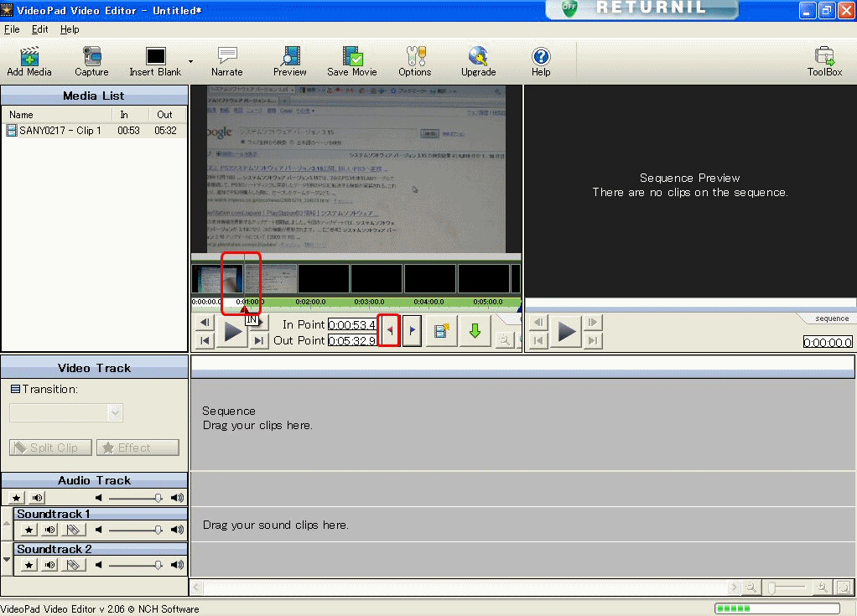Screen dimensions: 857x616
Task: Zoom out the sequence timeline
Action: pyautogui.click(x=751, y=588)
